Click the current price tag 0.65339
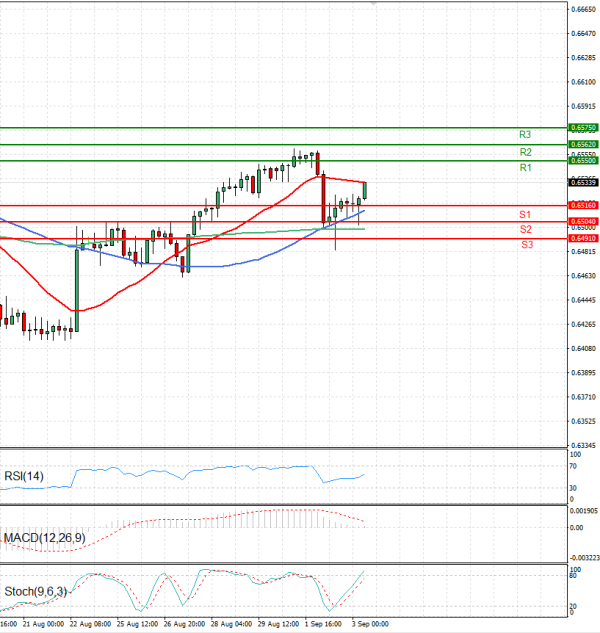The width and height of the screenshot is (600, 633). click(583, 183)
